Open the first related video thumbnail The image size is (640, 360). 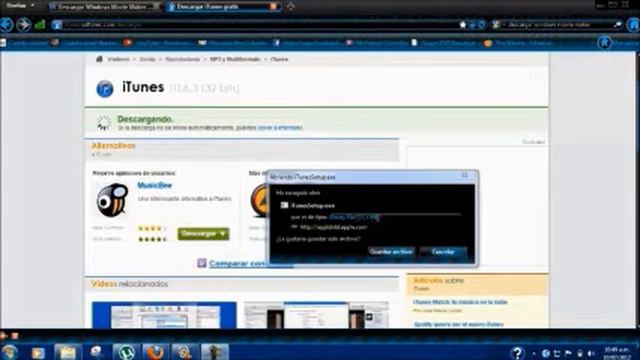(164, 315)
